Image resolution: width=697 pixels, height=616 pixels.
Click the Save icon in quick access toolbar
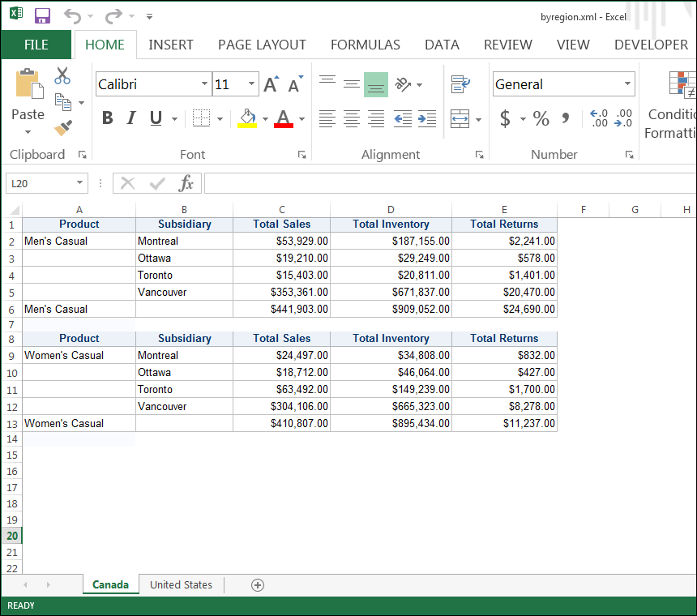(x=42, y=16)
